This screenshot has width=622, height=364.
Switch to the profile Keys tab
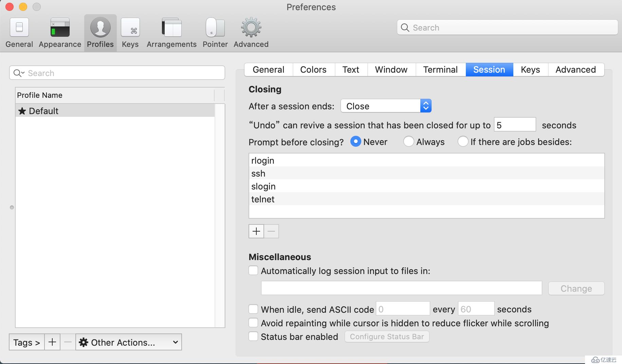coord(530,70)
